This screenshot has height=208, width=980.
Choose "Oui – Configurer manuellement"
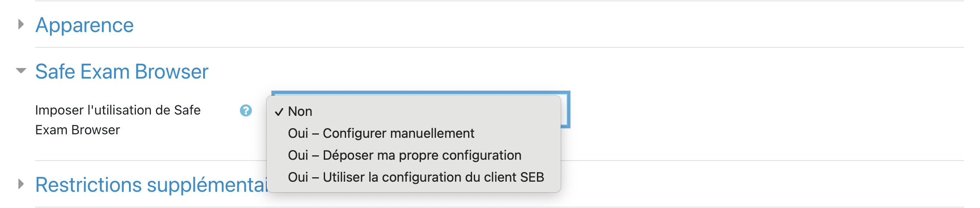click(381, 133)
